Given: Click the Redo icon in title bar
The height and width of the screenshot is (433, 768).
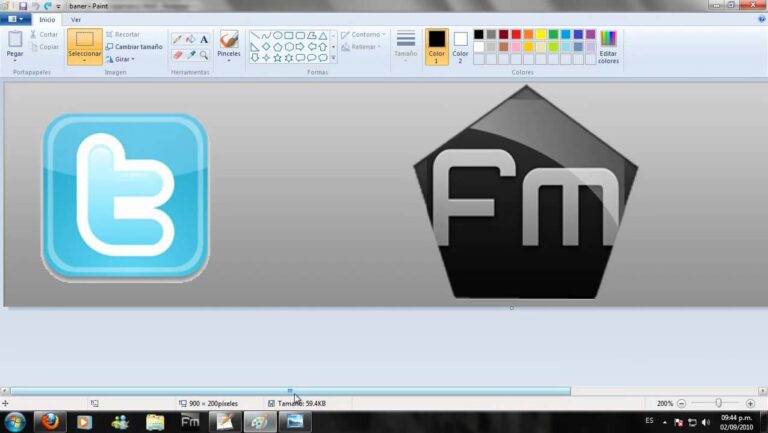Looking at the screenshot, I should pos(48,6).
